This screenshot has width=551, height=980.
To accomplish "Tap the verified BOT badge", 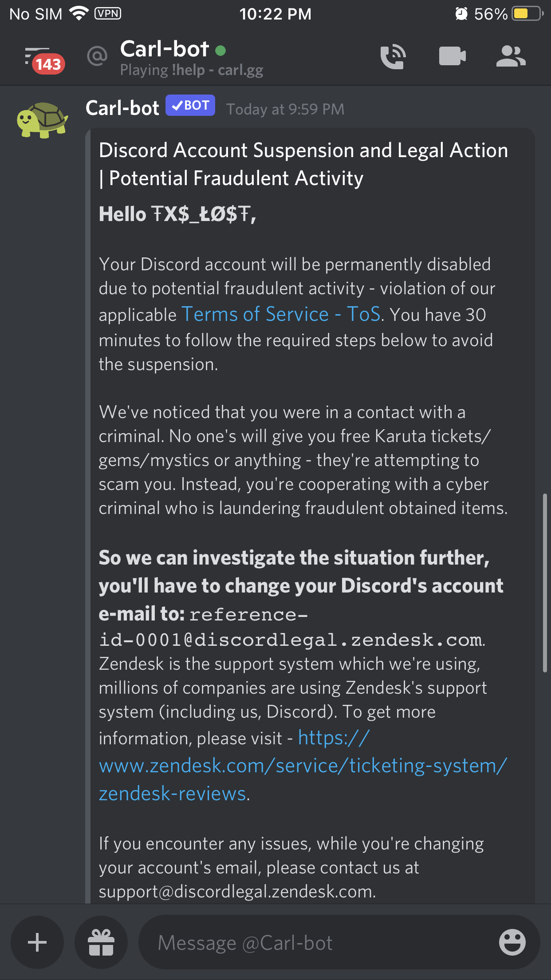I will point(190,106).
